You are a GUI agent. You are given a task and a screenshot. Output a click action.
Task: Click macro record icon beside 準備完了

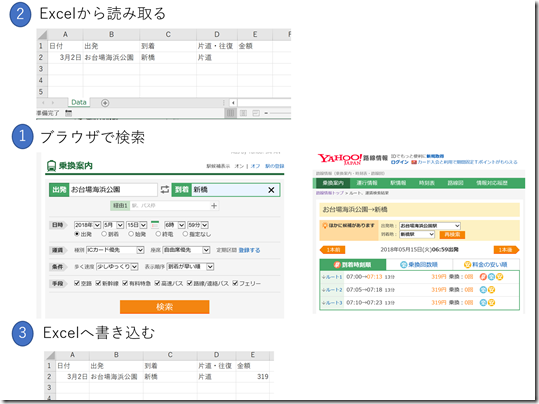68,113
